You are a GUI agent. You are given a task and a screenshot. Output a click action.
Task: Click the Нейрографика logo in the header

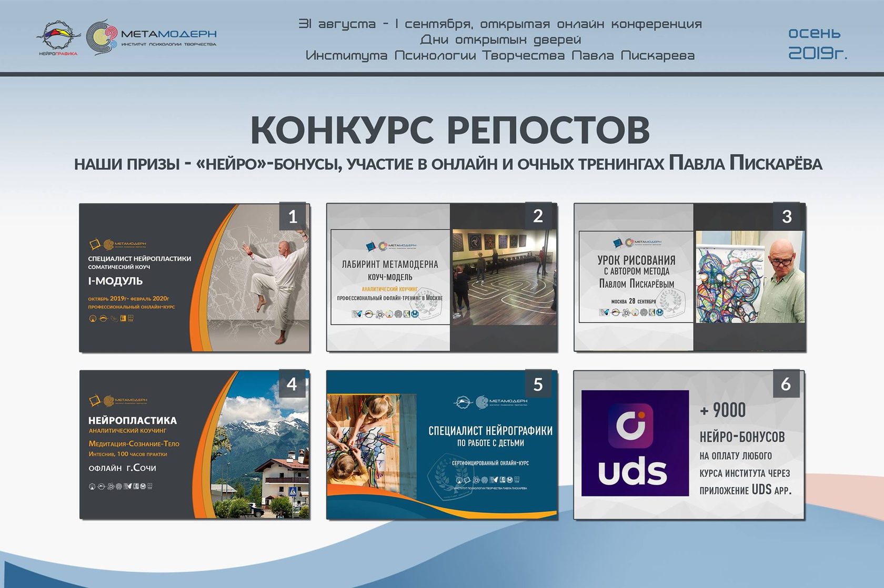pos(58,38)
